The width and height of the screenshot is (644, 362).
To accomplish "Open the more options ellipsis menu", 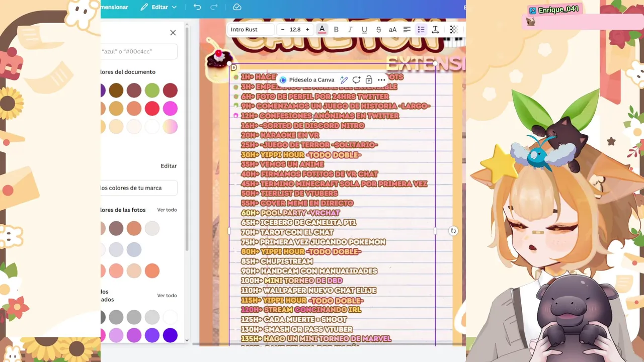I will (381, 80).
